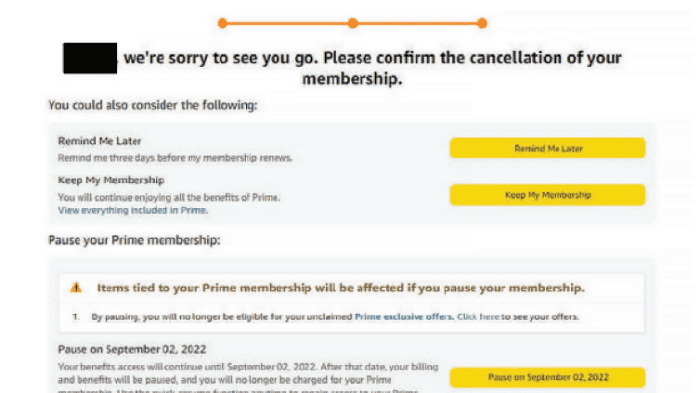Click progress line between first and middle dots
Viewport: 700px width, 393px height.
288,23
